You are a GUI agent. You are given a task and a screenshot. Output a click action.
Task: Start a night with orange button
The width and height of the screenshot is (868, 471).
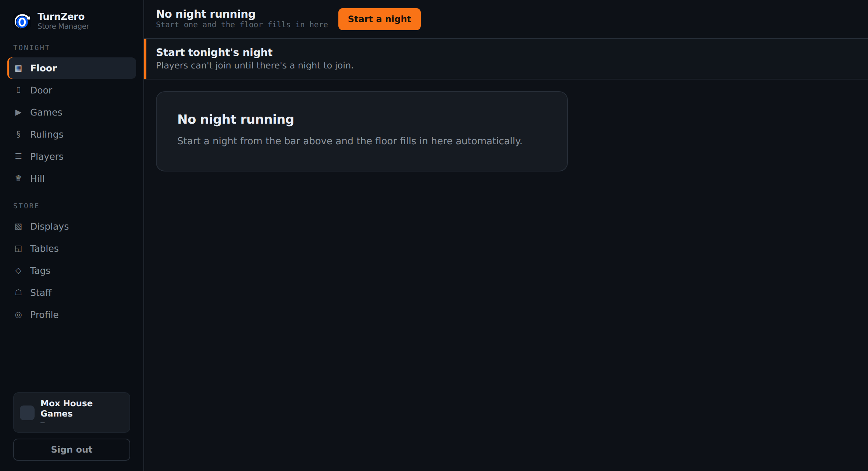pos(379,19)
